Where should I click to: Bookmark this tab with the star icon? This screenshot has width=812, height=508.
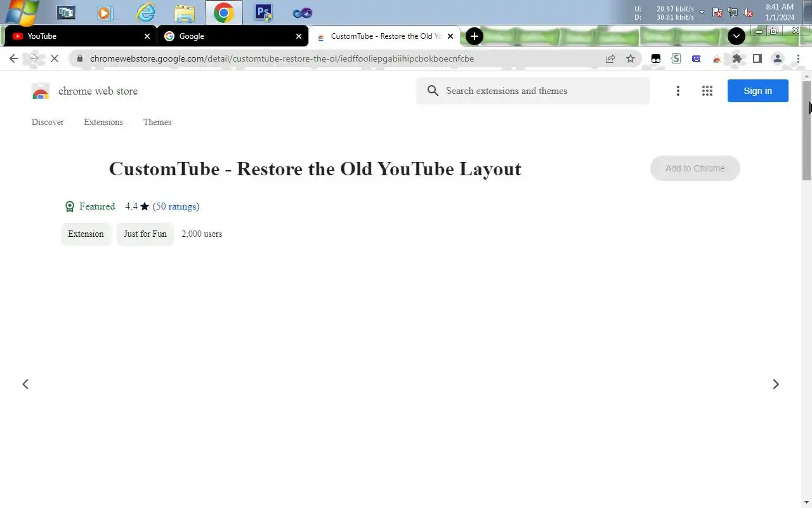(x=631, y=58)
